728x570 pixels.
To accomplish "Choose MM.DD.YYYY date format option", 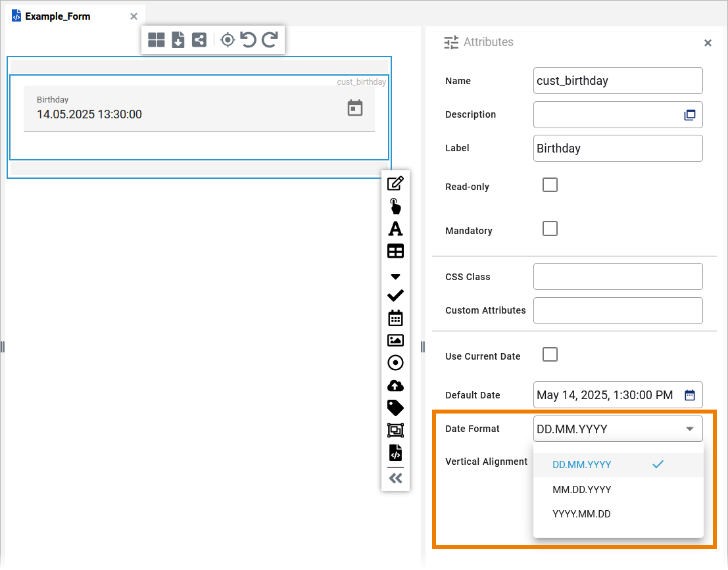I will [x=582, y=490].
